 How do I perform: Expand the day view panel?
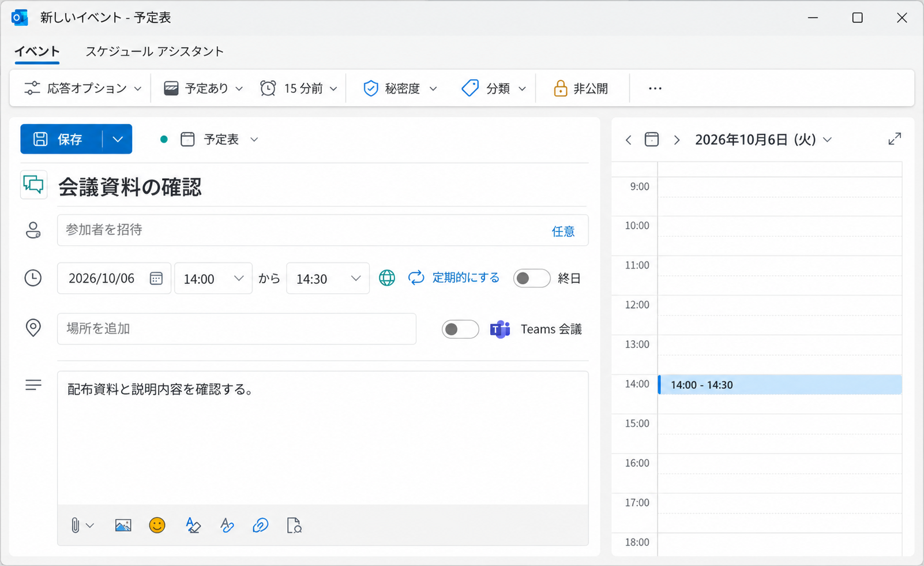[895, 139]
